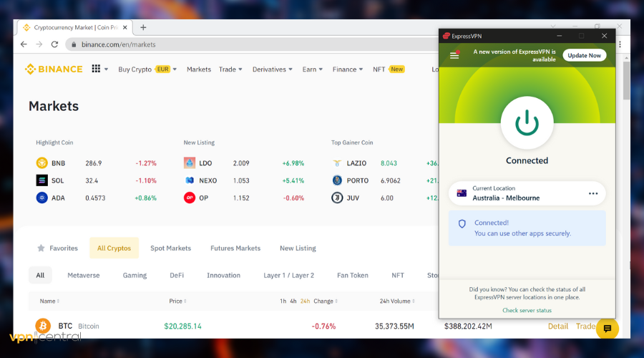Switch to the Spot Markets tab
The width and height of the screenshot is (644, 358).
pyautogui.click(x=170, y=248)
